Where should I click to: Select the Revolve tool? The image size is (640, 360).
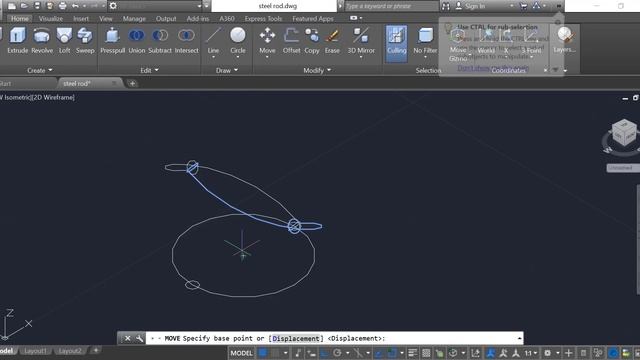pos(42,40)
